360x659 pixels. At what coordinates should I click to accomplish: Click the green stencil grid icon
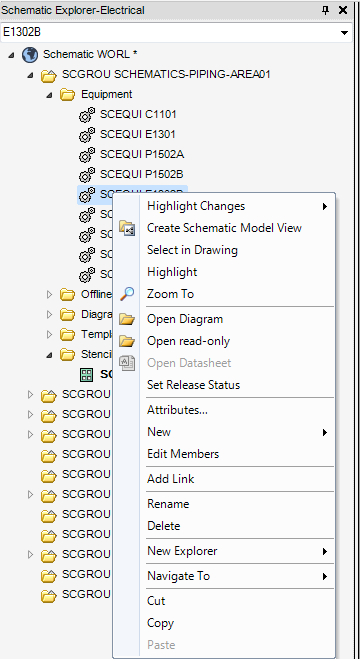click(x=87, y=375)
